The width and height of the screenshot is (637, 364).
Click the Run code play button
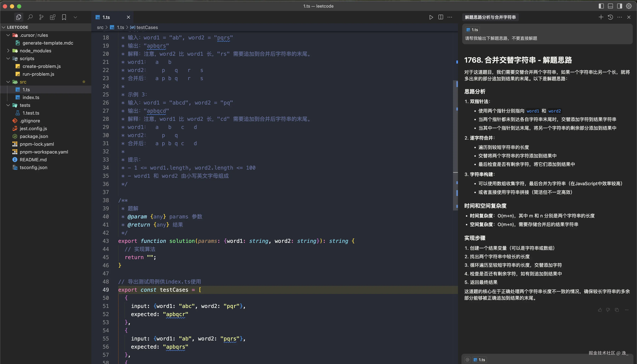click(431, 17)
